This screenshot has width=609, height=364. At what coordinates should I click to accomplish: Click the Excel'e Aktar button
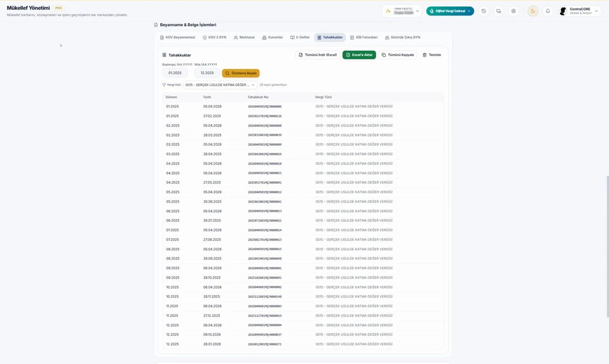tap(359, 55)
